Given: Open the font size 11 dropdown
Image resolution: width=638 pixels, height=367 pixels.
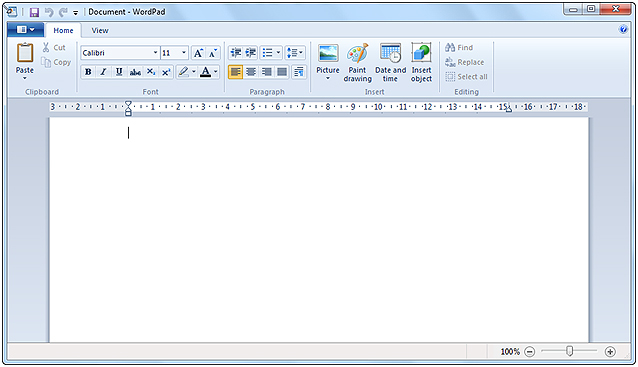Looking at the screenshot, I should click(184, 53).
